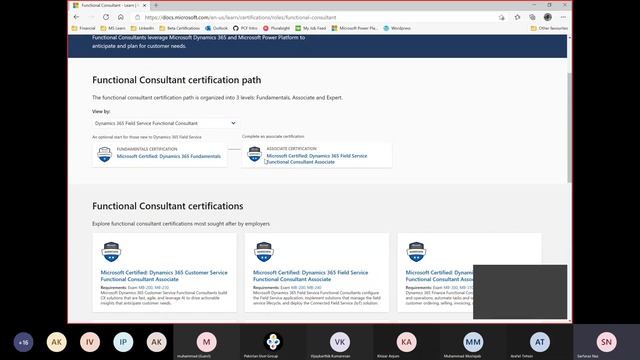Close the Functional Consultant browser tab
Image resolution: width=640 pixels, height=360 pixels.
point(144,5)
